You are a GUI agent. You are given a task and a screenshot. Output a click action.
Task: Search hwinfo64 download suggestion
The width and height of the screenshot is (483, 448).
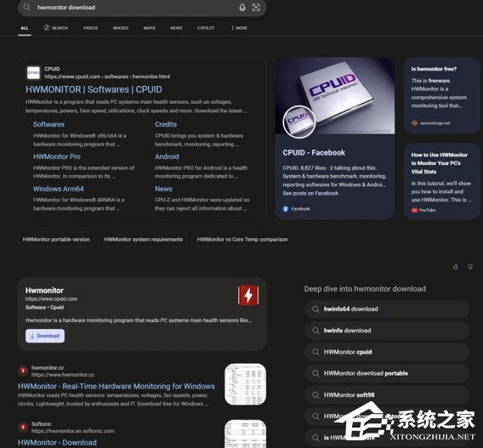pos(387,309)
